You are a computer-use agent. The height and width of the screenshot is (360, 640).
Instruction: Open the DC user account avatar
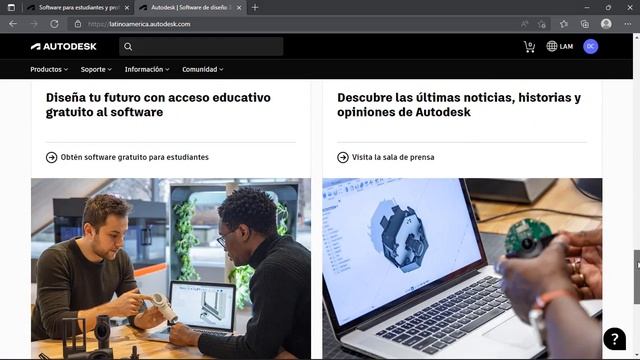pyautogui.click(x=590, y=47)
